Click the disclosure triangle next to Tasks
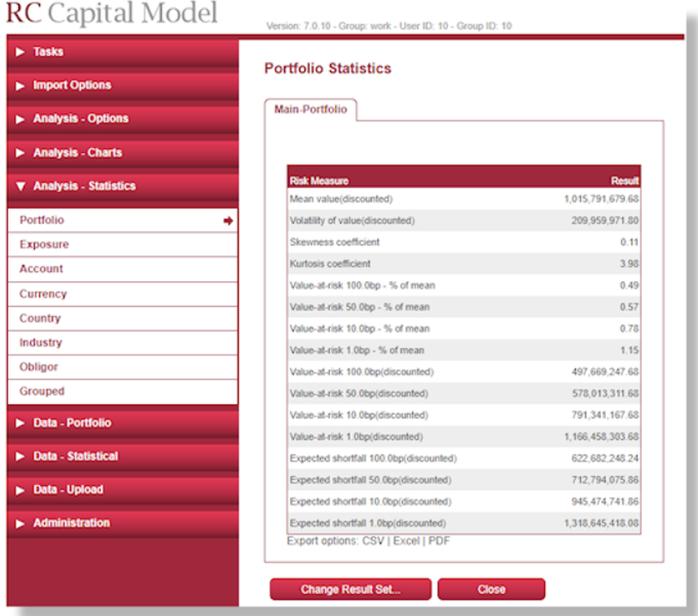The image size is (698, 616). 20,51
